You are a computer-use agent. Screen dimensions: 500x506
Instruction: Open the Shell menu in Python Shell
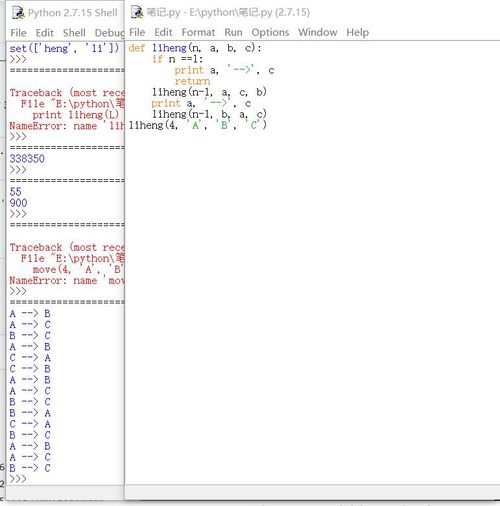coord(74,33)
